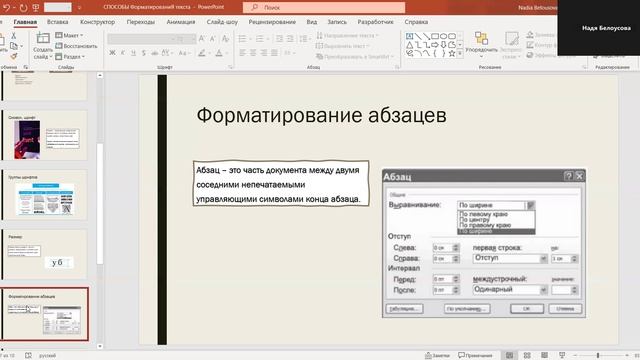Expand the shapes gallery with the More arrow
Image resolution: width=640 pixels, height=360 pixels.
coord(460,54)
